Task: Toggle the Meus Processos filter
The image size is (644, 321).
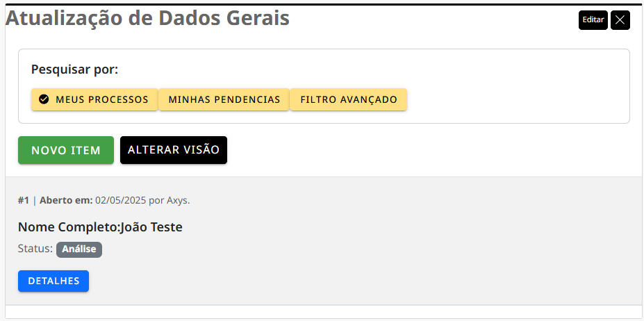Action: pyautogui.click(x=94, y=99)
